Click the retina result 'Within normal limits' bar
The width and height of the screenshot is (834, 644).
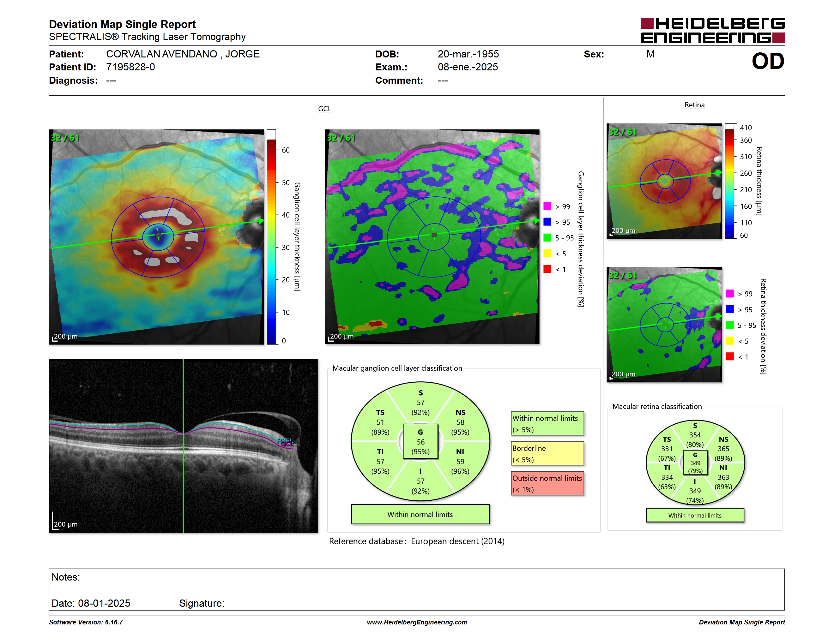pos(695,516)
